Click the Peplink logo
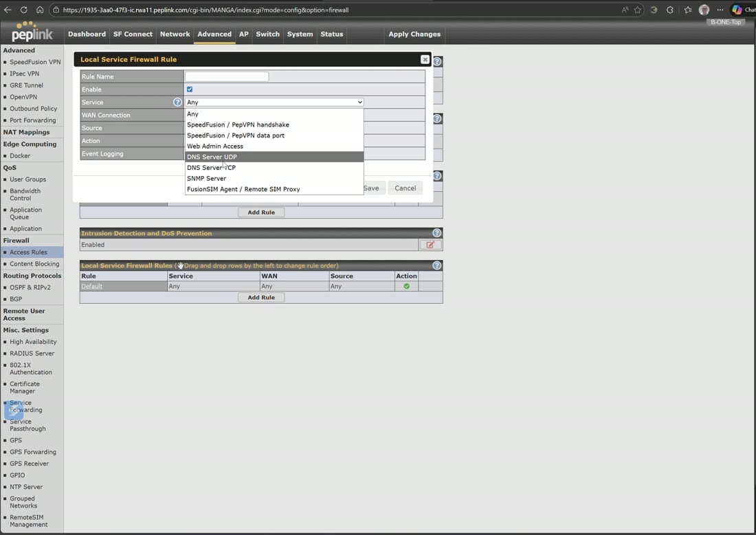Viewport: 756px width, 535px height. point(32,32)
